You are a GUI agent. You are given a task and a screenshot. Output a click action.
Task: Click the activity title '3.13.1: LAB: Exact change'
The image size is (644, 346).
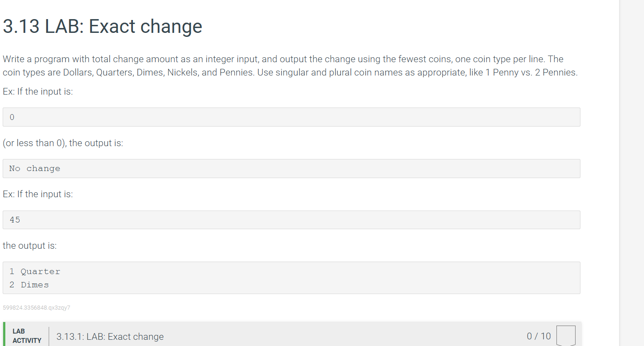(110, 337)
